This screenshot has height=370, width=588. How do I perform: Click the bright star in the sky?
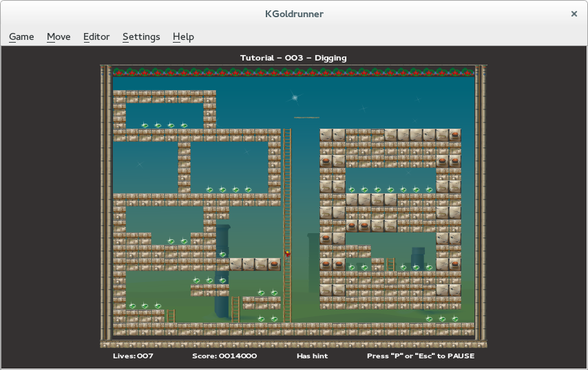tap(295, 98)
